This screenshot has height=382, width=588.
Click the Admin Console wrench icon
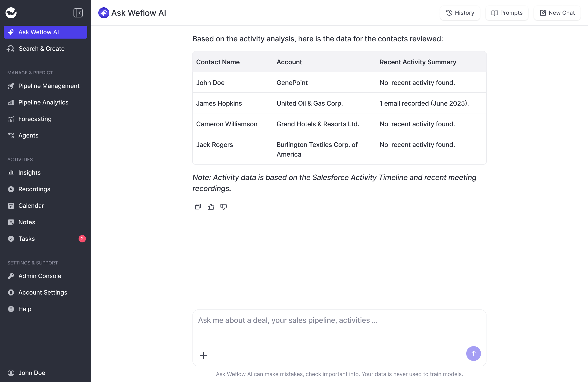(x=11, y=276)
